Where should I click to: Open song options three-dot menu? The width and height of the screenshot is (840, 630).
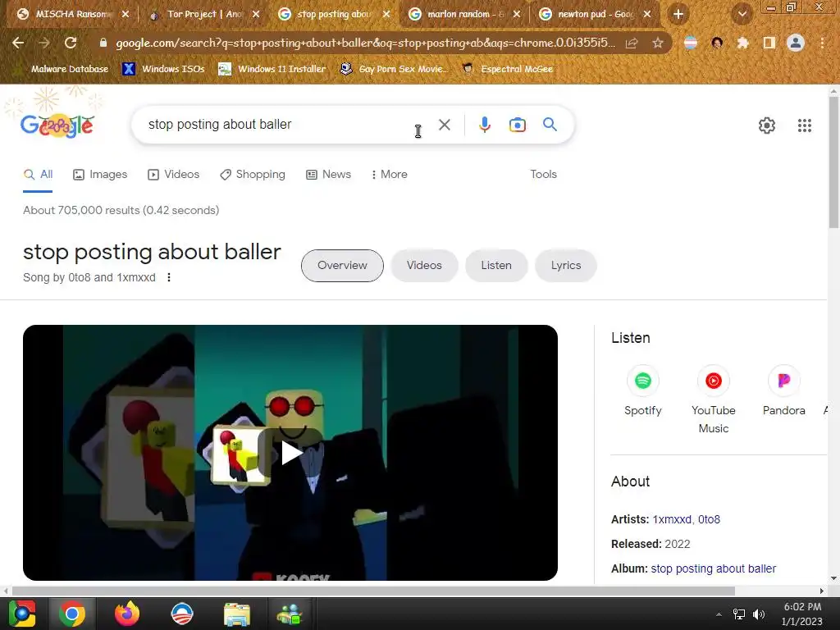pyautogui.click(x=169, y=277)
